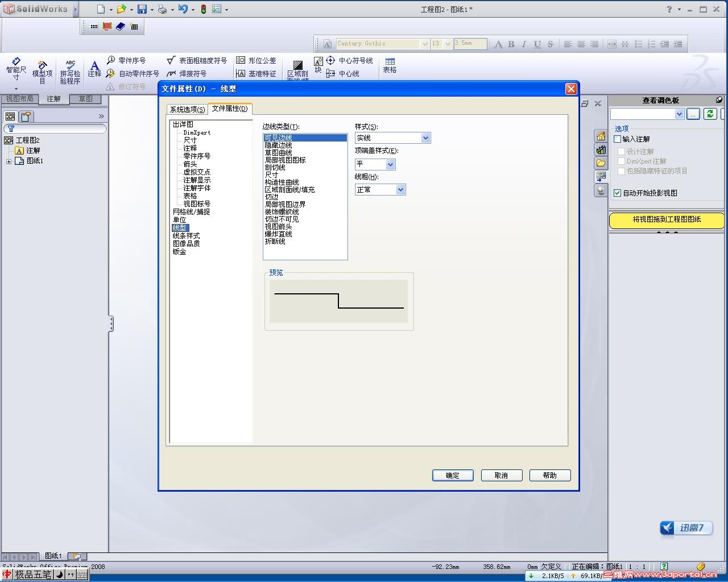Switch to the 视图布局 ribbon tab
728x582 pixels.
[19, 99]
